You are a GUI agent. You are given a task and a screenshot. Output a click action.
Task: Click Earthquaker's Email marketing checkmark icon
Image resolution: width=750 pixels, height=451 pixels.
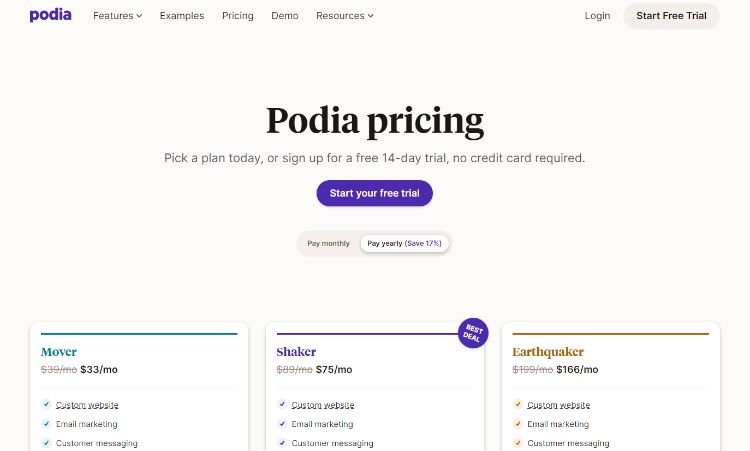(518, 424)
